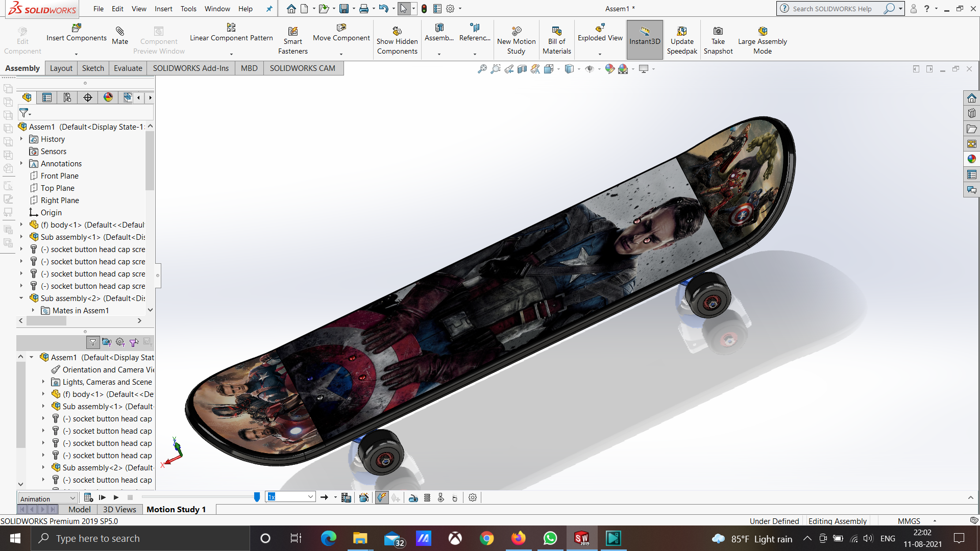Open File Explorer from the taskbar

tap(360, 538)
